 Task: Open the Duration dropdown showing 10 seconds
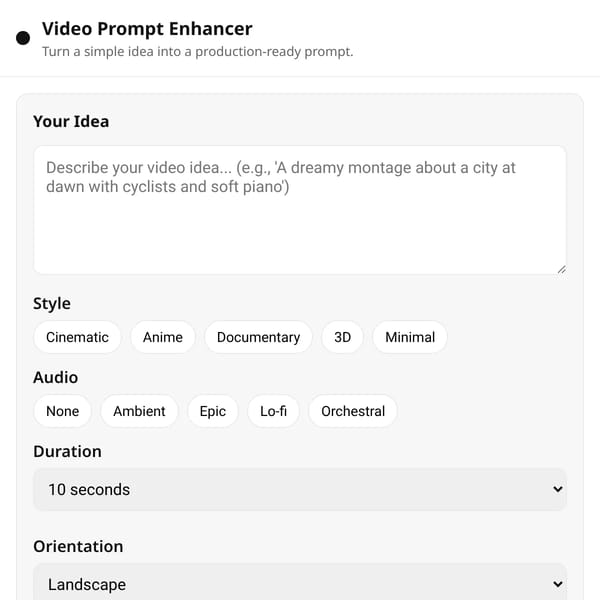click(x=300, y=489)
